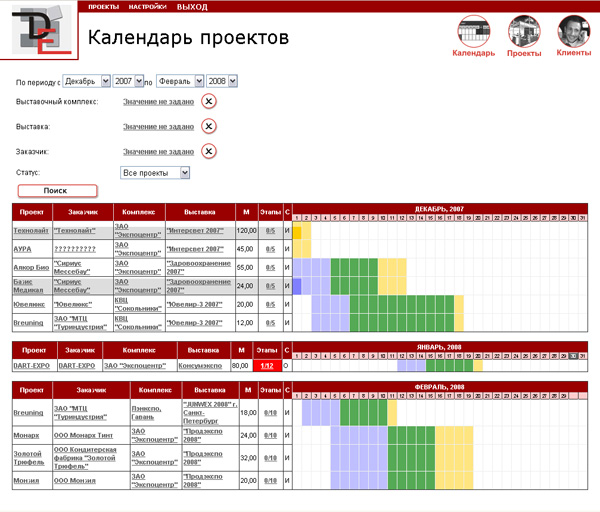
Task: Set value for Выставочный комплекс link
Action: (x=158, y=102)
